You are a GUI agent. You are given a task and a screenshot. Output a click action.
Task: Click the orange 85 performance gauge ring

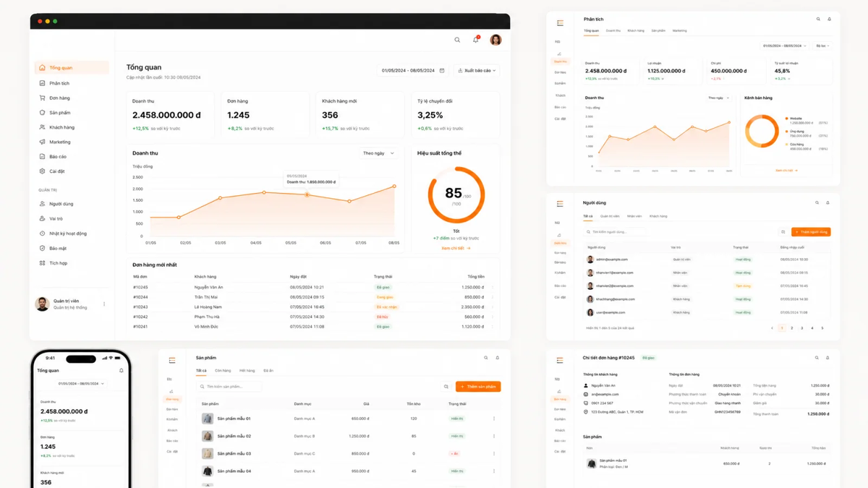455,194
